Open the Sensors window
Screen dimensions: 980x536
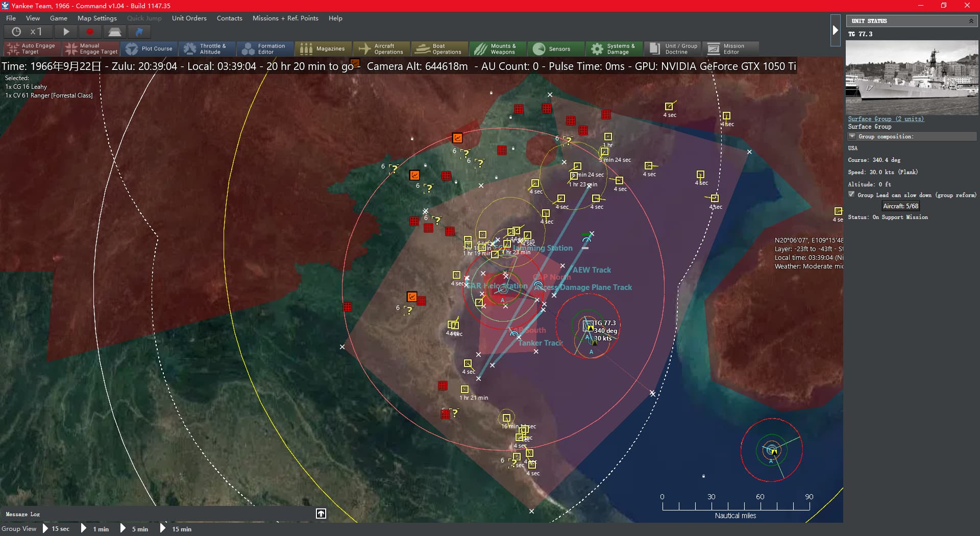[556, 49]
